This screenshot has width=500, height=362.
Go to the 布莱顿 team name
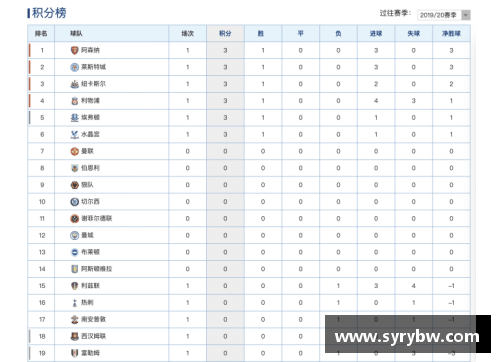click(90, 252)
